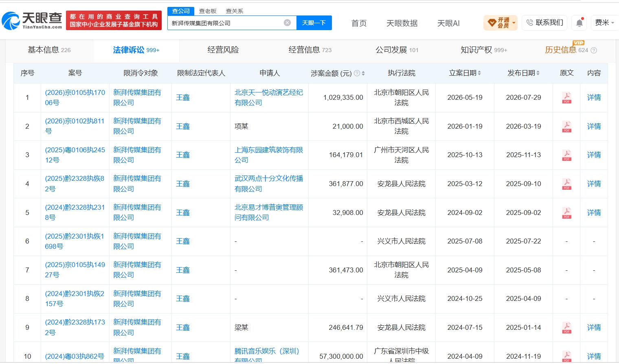Select the 查老板 search tab

pos(208,11)
